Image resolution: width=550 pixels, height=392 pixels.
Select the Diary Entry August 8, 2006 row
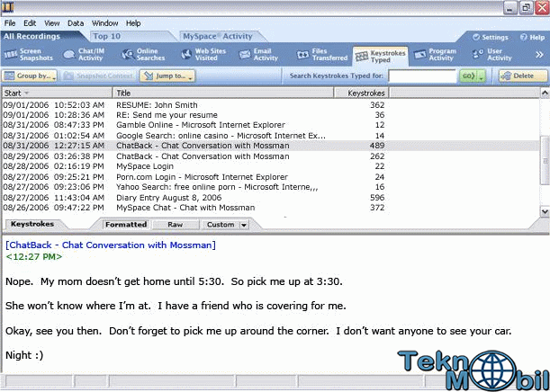point(270,198)
